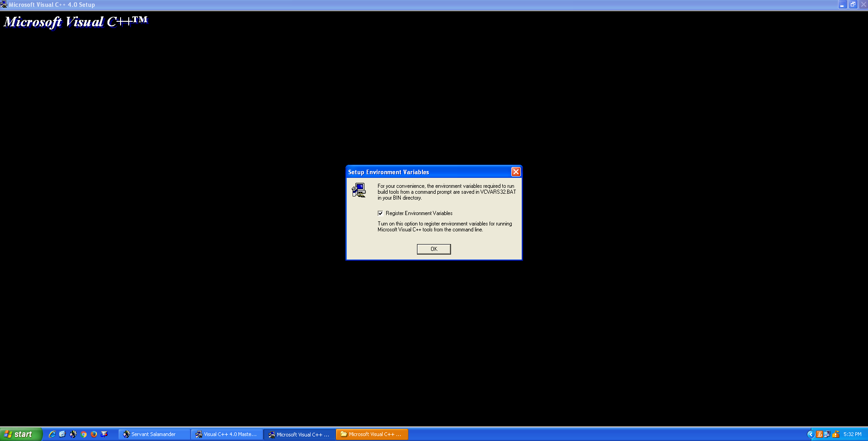Expand hidden system tray icons
This screenshot has height=441, width=868.
click(811, 434)
